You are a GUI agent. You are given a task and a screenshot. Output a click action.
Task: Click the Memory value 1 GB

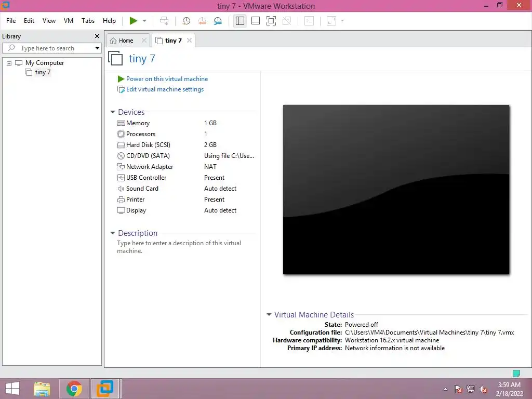[x=210, y=123]
